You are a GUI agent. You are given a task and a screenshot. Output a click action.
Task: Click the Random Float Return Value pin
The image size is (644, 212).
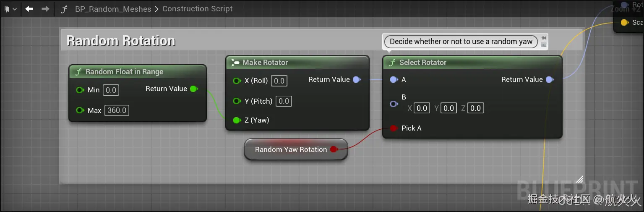193,89
